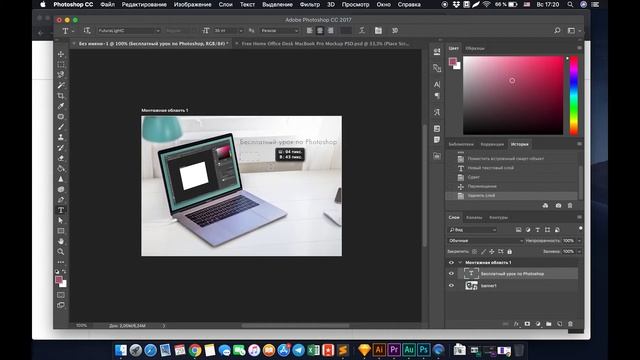Add a layer style with fx icon
Viewport: 640px width, 360px height.
[516, 324]
